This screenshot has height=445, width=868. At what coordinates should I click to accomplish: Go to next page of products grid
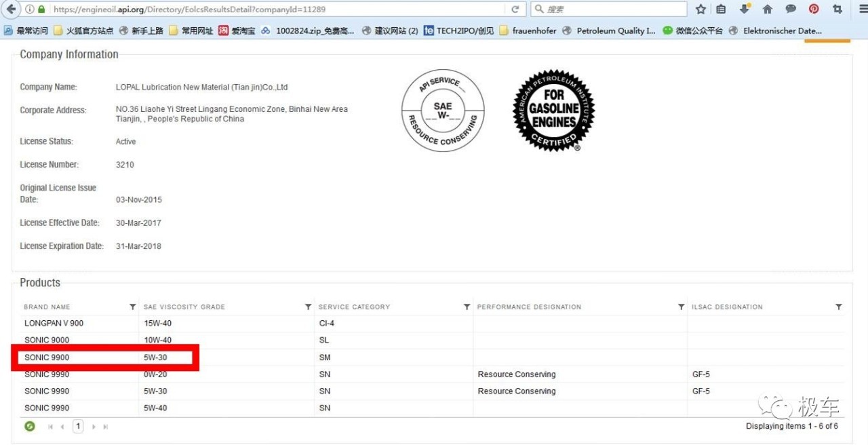click(x=94, y=427)
